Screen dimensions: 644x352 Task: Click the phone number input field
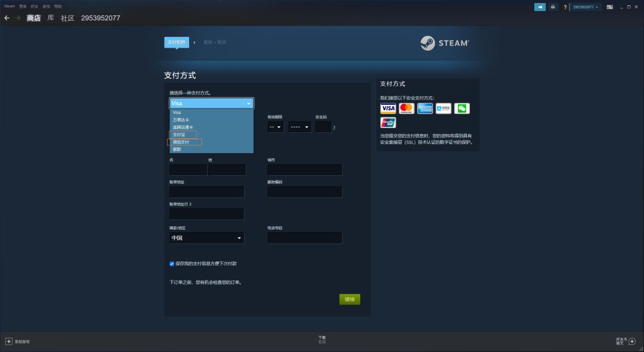[x=305, y=238]
